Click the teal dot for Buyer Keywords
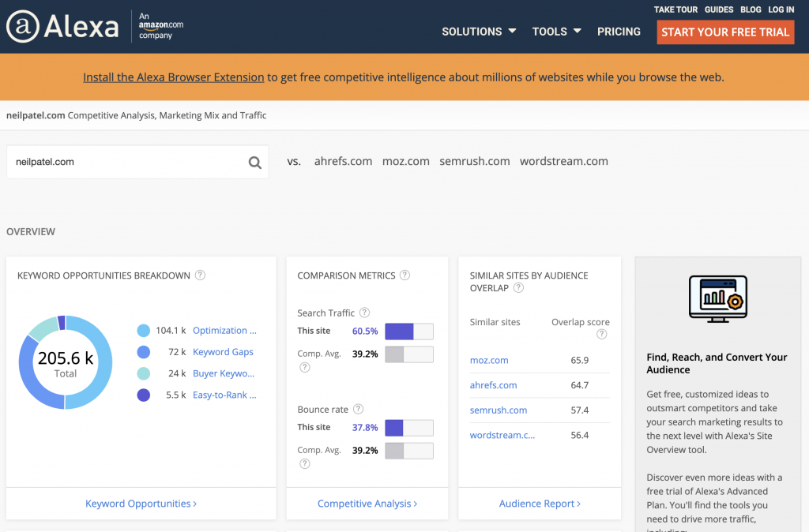 coord(144,373)
